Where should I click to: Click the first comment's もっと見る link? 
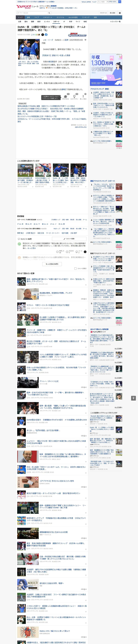32,248
